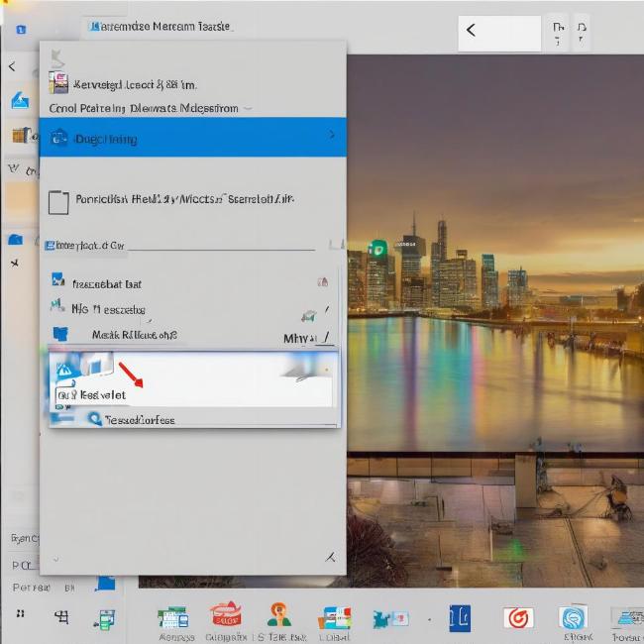Viewport: 644px width, 644px height.
Task: Click the green icon right of 'Nfo 11 eeszebs'
Action: pos(309,316)
